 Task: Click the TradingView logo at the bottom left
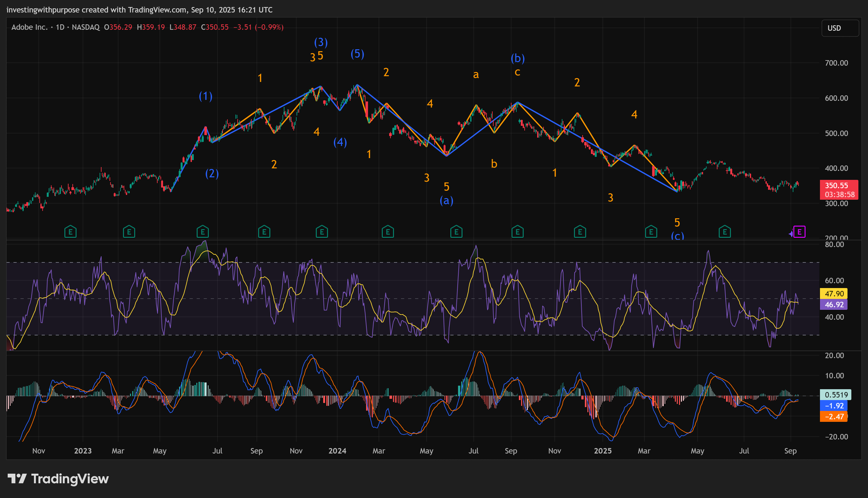[58, 478]
